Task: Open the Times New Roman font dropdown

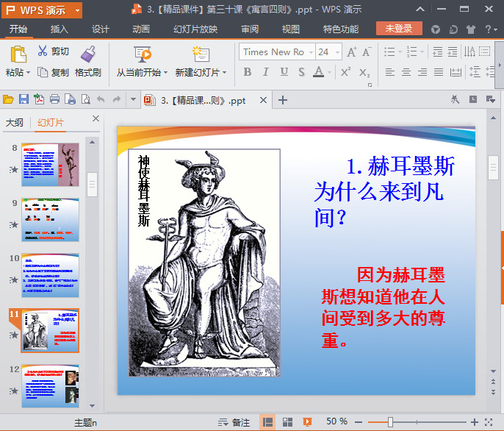Action: click(311, 52)
